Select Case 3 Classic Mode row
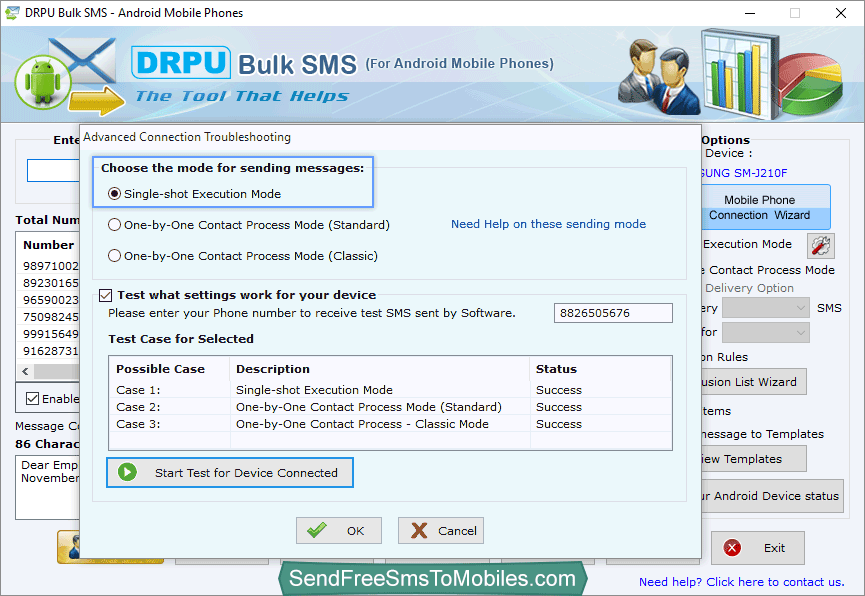 pos(390,424)
